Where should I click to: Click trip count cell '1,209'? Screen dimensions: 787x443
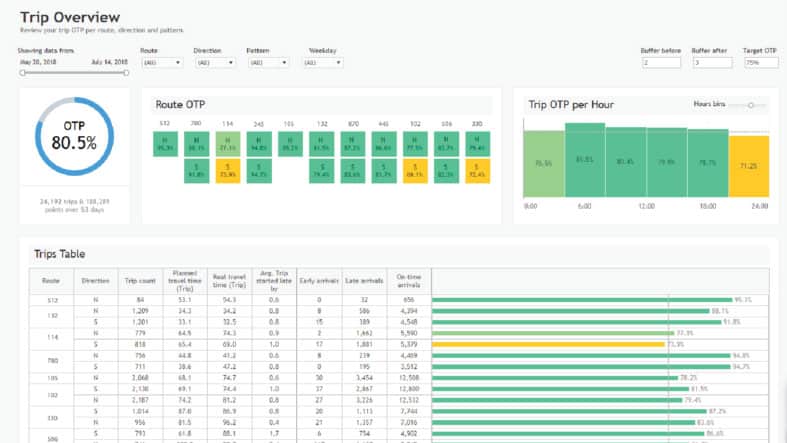click(140, 311)
